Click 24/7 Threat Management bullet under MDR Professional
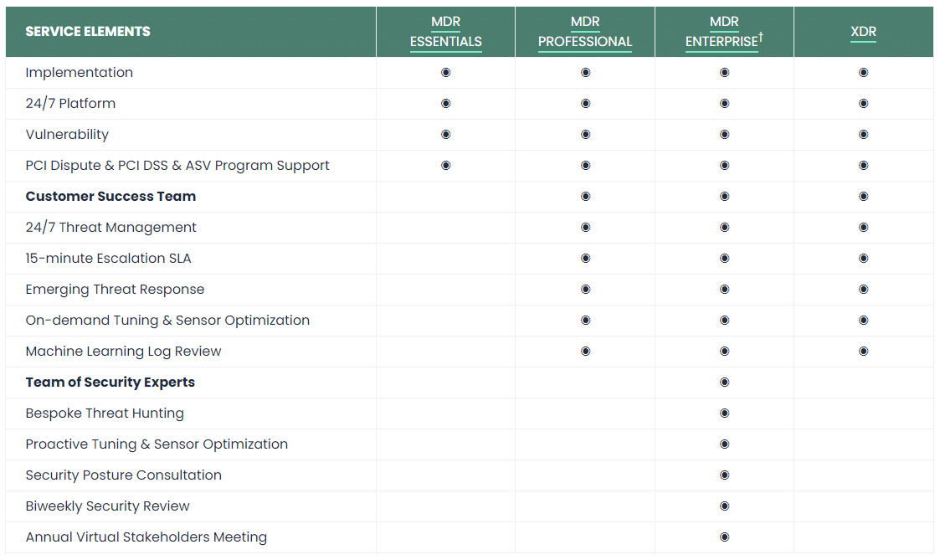This screenshot has height=560, width=940. 585,228
